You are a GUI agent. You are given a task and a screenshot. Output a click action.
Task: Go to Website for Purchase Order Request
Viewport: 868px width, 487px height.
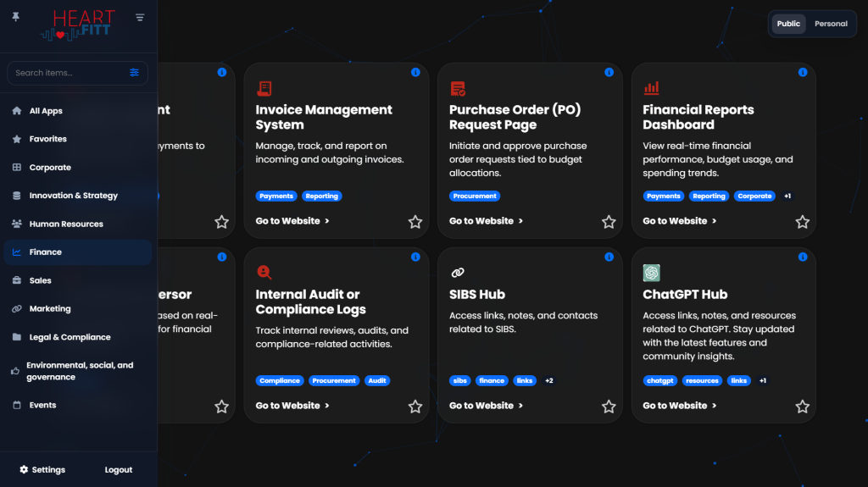coord(486,221)
